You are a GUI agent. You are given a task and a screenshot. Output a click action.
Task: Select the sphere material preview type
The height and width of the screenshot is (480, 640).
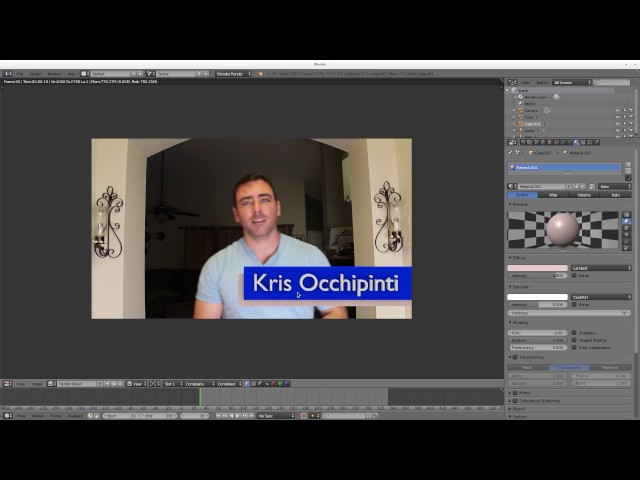[627, 222]
